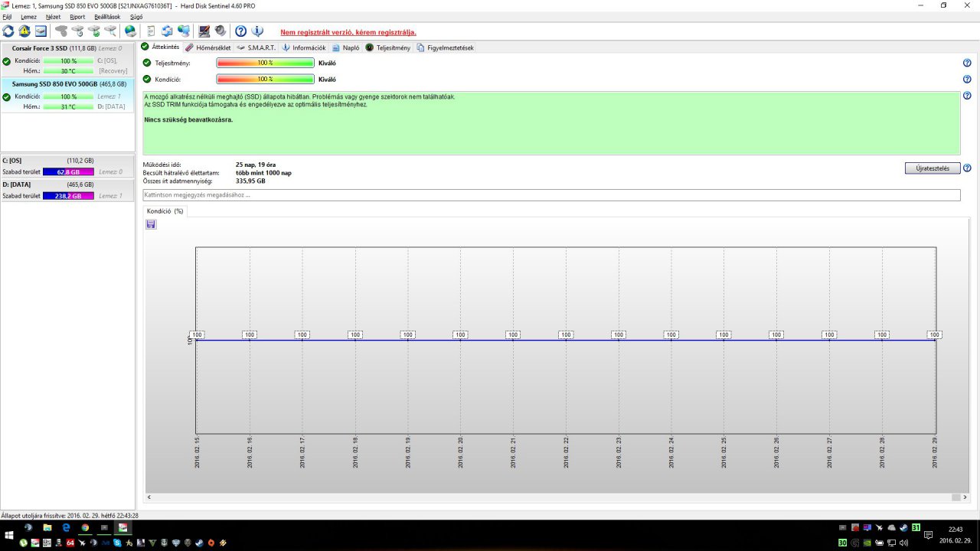This screenshot has height=551, width=980.
Task: Open the Súgó menu
Action: (136, 17)
